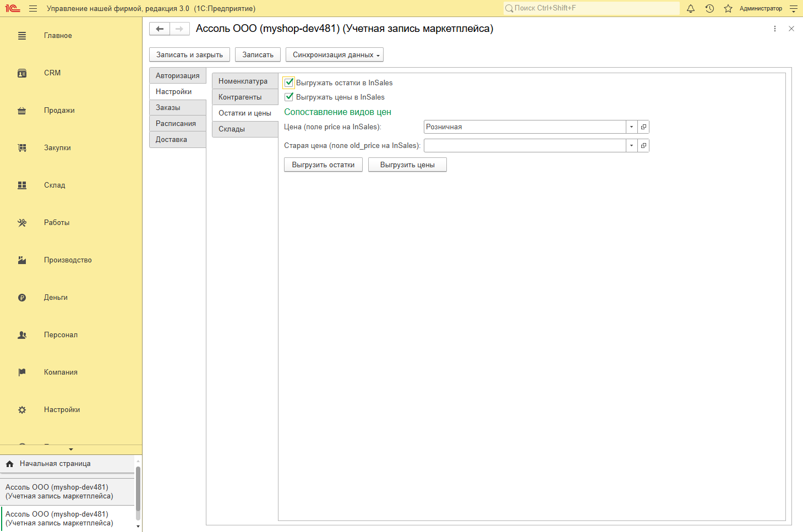
Task: Toggle Выгружать остатки в InSales checkbox
Action: pyautogui.click(x=289, y=83)
